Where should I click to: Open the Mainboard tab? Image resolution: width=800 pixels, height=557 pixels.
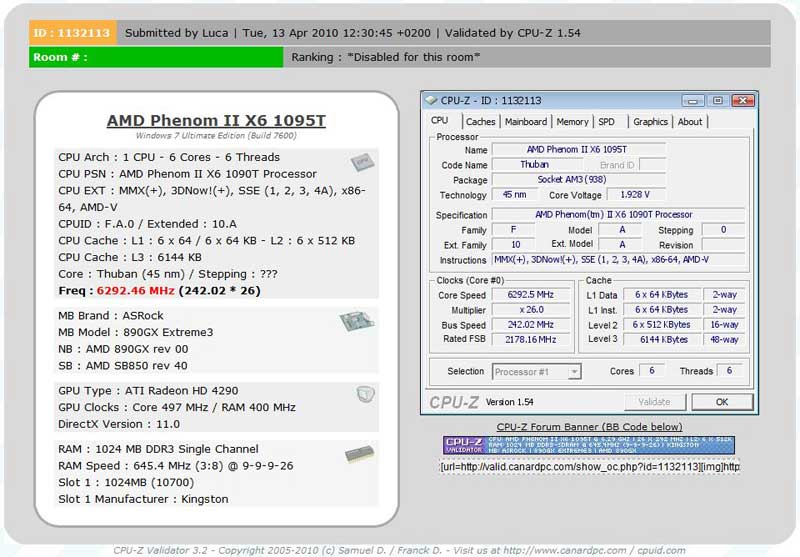[x=525, y=122]
